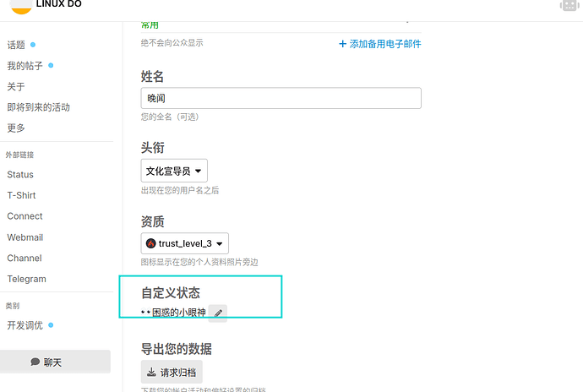The height and width of the screenshot is (392, 583).
Task: Focus the 姓名 input field containing 晚闻
Action: 281,98
